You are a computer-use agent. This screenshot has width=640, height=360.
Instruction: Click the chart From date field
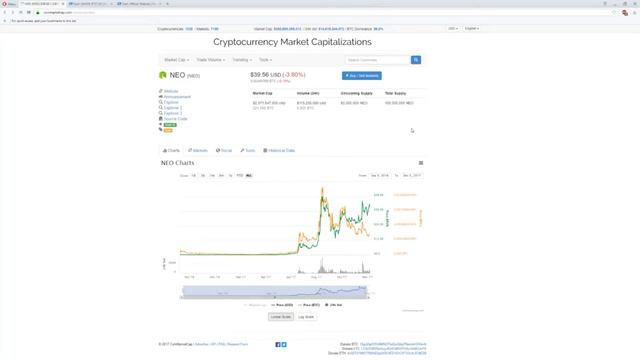pyautogui.click(x=380, y=176)
